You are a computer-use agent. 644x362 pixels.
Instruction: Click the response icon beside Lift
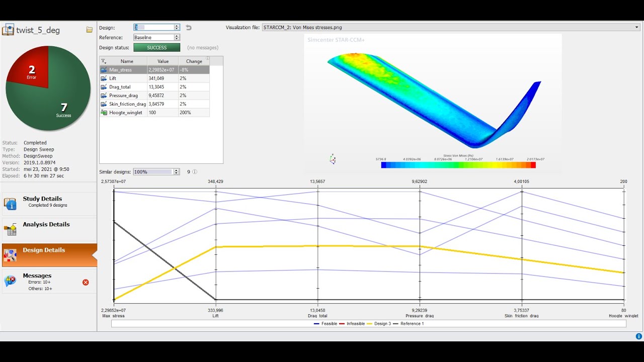[104, 78]
